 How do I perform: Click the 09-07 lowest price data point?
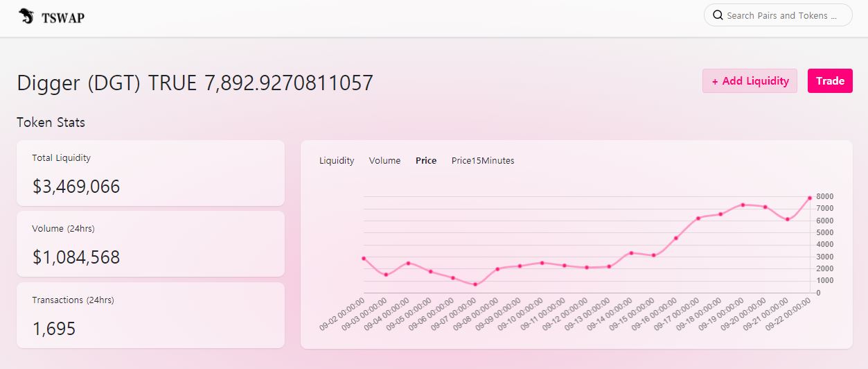tap(475, 284)
